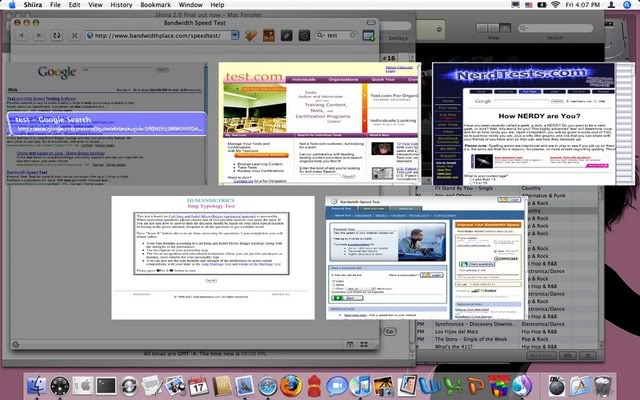Select the Bandwidth Speed Test tab thumbnail
The height and width of the screenshot is (400, 640).
point(426,258)
